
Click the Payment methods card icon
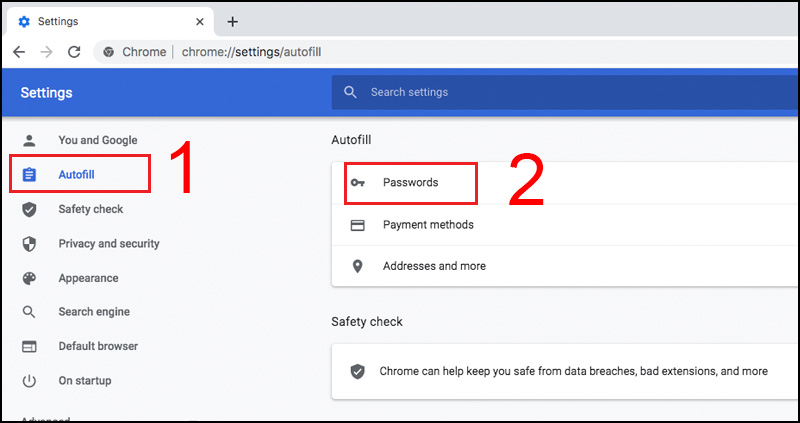357,225
